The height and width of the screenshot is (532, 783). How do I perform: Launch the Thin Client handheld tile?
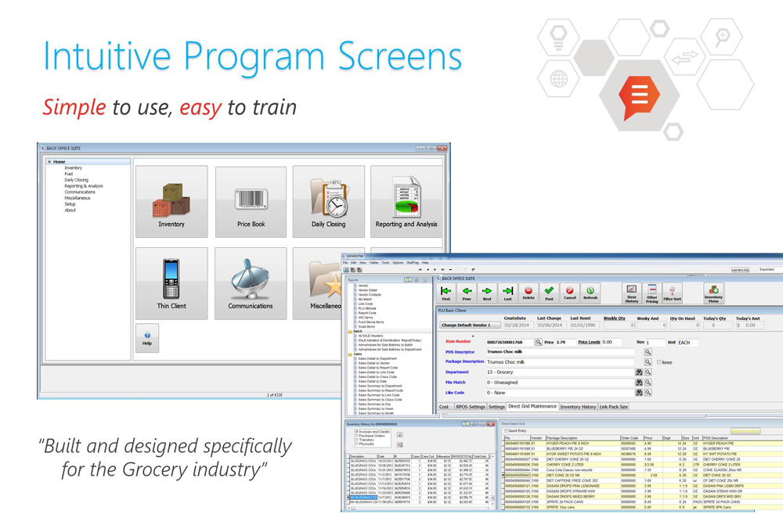point(171,283)
